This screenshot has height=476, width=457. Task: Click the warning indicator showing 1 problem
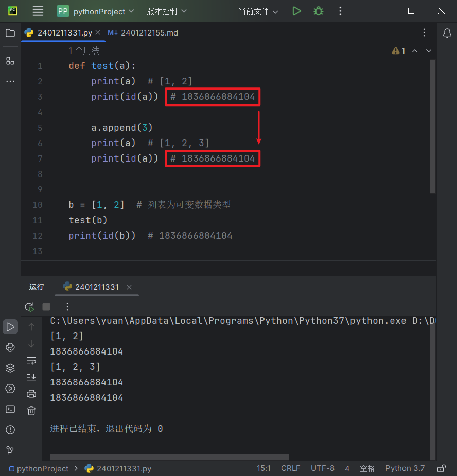(399, 51)
